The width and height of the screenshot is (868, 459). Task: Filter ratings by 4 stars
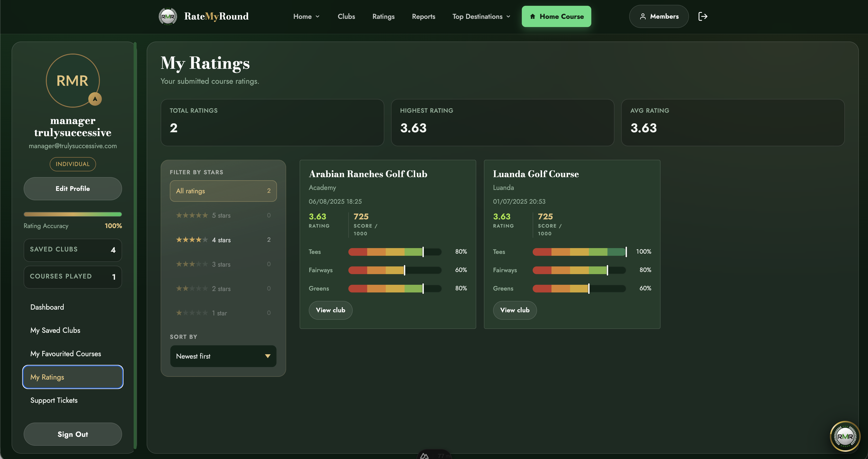[x=223, y=240]
